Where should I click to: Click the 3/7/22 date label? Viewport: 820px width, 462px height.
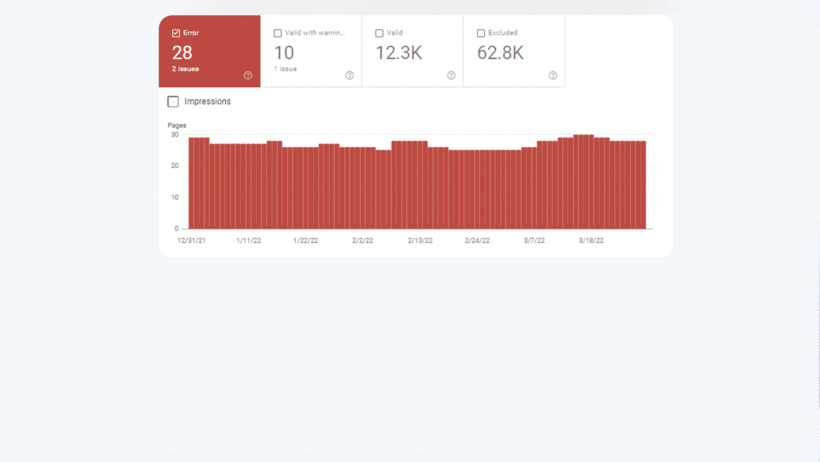coord(534,241)
